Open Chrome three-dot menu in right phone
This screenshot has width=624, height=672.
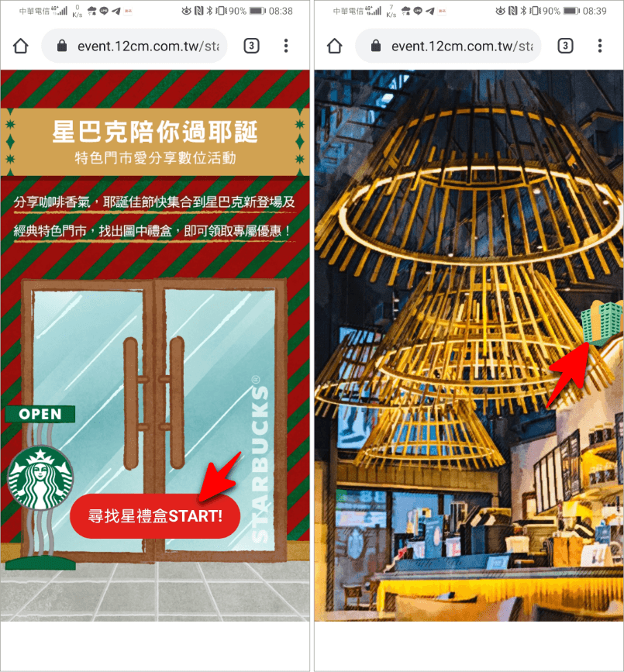pos(599,46)
